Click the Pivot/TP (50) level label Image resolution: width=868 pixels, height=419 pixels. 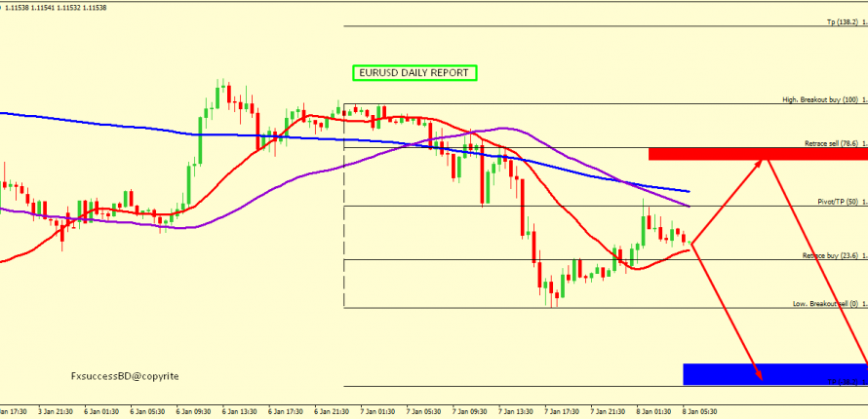point(837,202)
